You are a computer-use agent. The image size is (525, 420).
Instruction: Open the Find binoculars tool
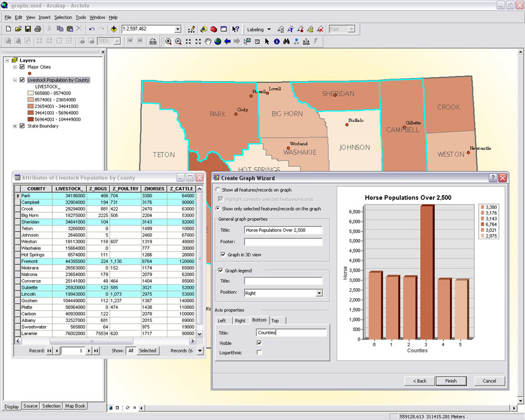[286, 41]
